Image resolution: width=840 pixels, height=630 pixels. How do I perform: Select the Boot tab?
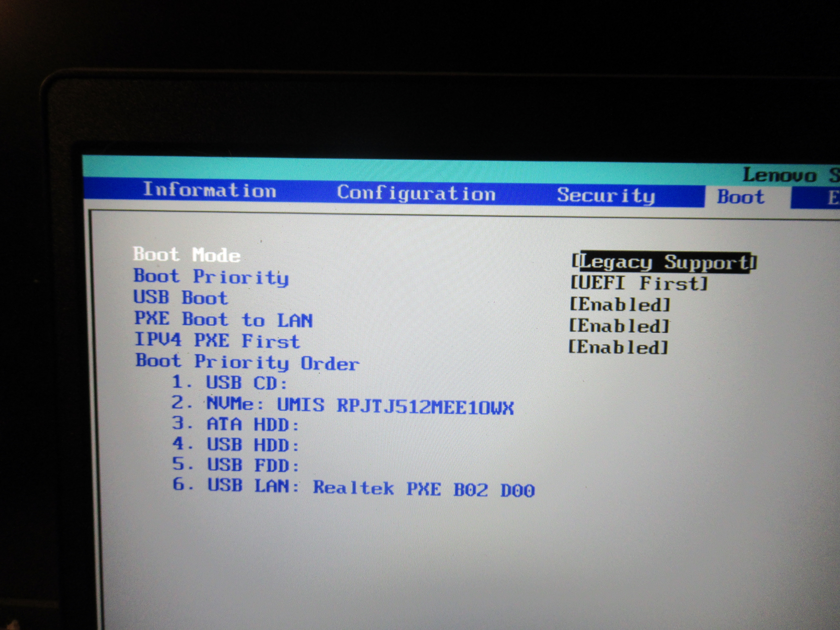(x=741, y=197)
